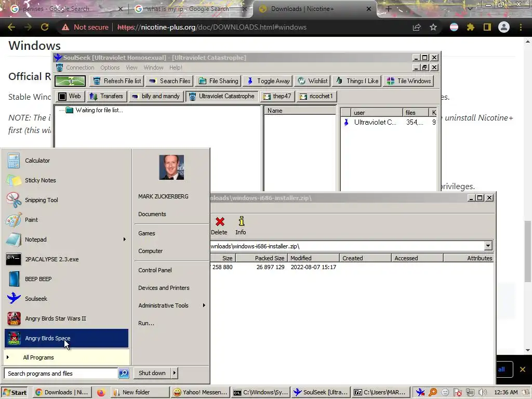The width and height of the screenshot is (532, 399).
Task: Click user account picture thumbnail
Action: coord(171,167)
